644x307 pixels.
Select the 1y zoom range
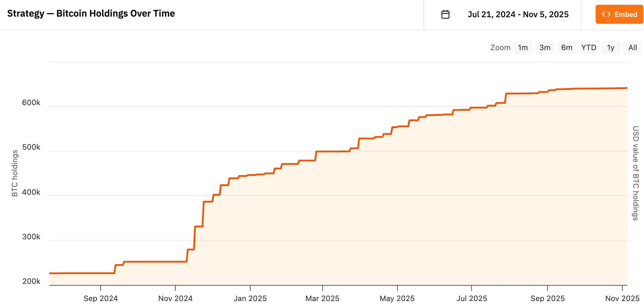pyautogui.click(x=610, y=48)
